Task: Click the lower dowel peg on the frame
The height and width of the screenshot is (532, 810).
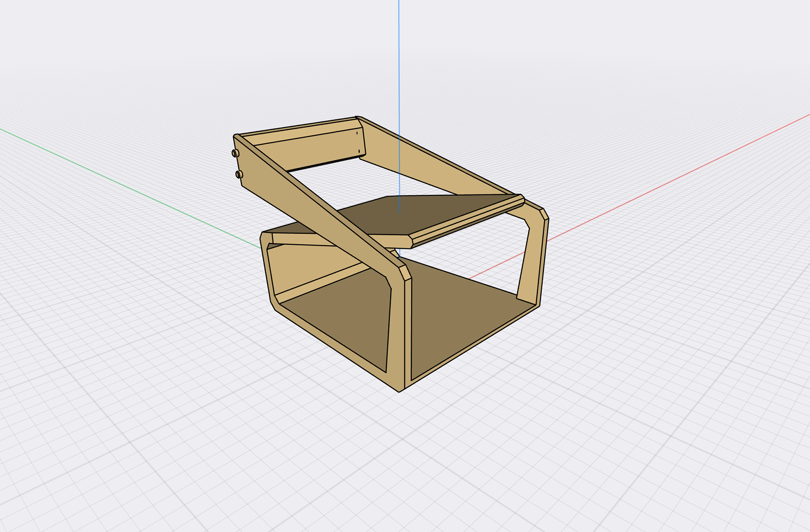Action: [239, 174]
